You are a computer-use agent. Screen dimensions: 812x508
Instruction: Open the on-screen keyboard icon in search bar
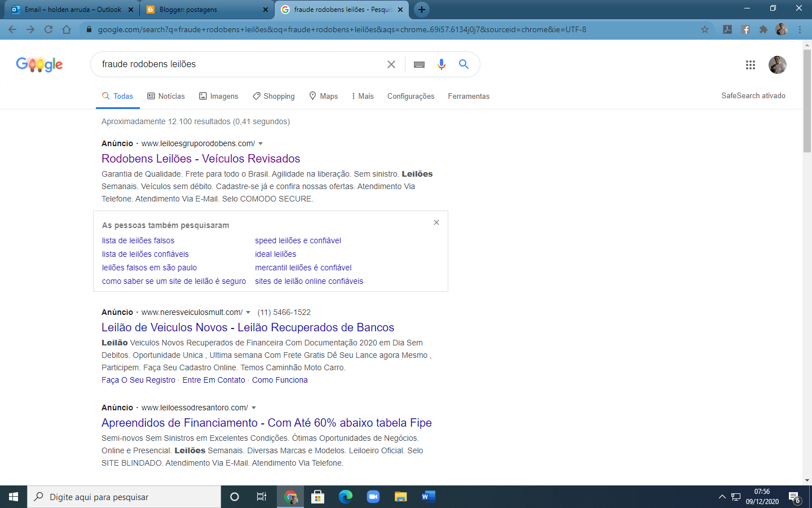click(x=419, y=64)
